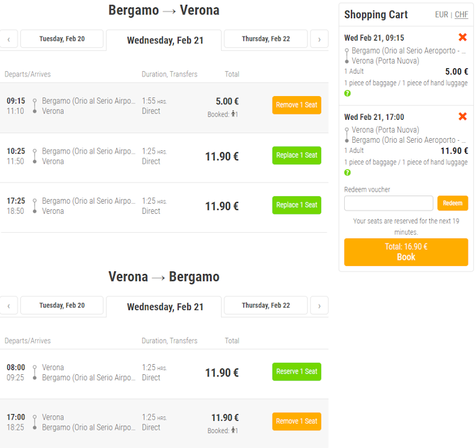
Task: Reserve 1 seat on the 08:00 Verona departure
Action: point(297,372)
